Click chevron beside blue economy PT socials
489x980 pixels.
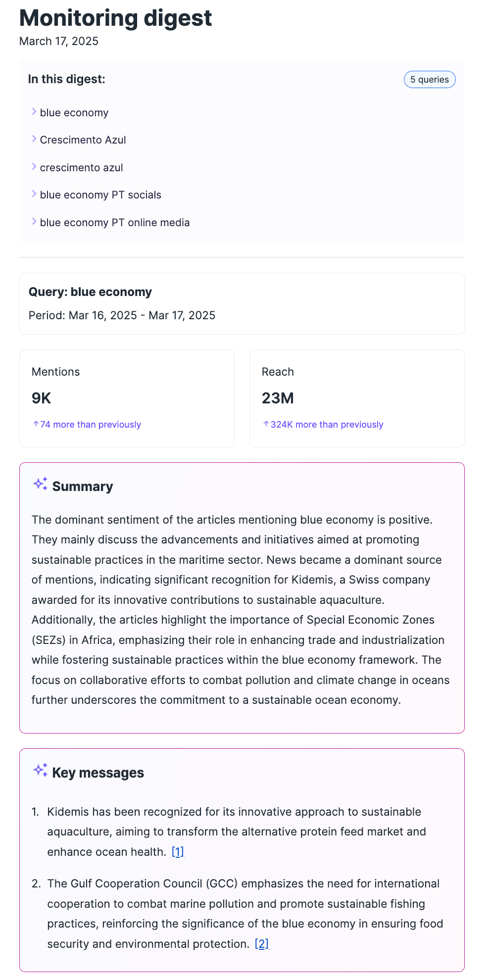tap(34, 194)
